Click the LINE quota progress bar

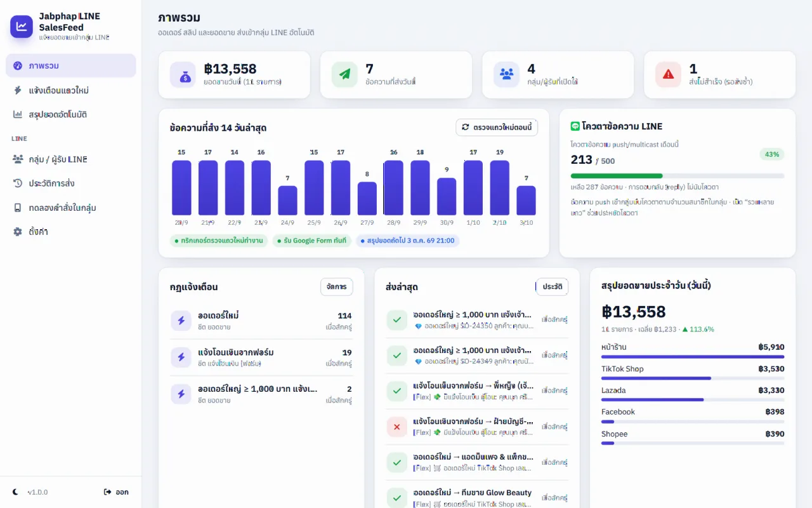click(678, 176)
